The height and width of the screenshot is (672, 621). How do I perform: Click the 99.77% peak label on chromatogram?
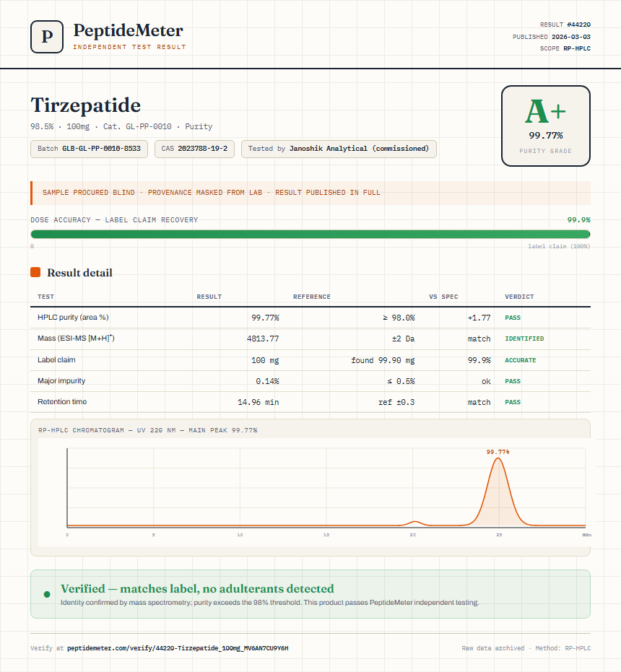(x=498, y=452)
